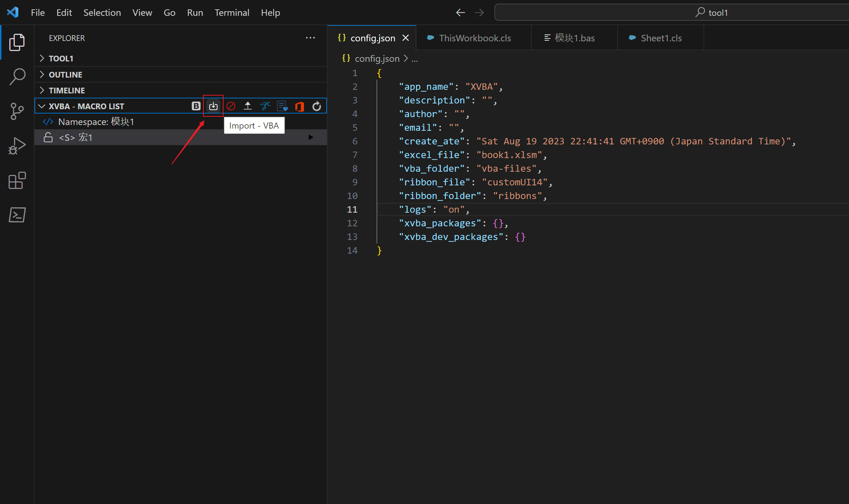Open the Search view in activity bar
The width and height of the screenshot is (849, 504).
(x=17, y=77)
